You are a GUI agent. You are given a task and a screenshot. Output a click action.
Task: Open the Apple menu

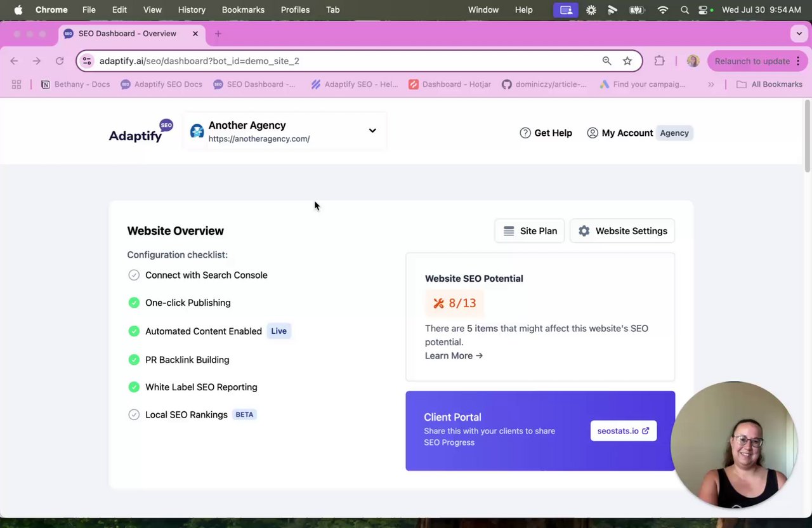click(x=18, y=10)
